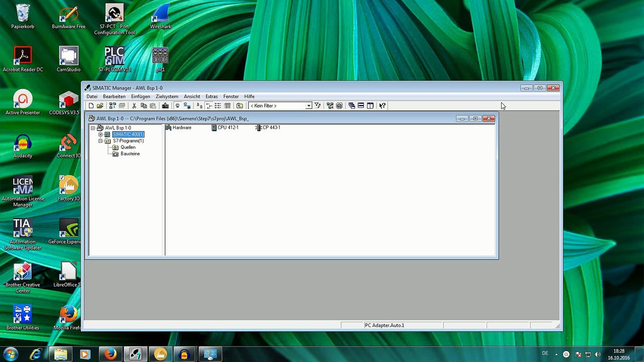Viewport: 644px width, 362px height.
Task: Select the CPU 412-1 object
Action: 225,128
